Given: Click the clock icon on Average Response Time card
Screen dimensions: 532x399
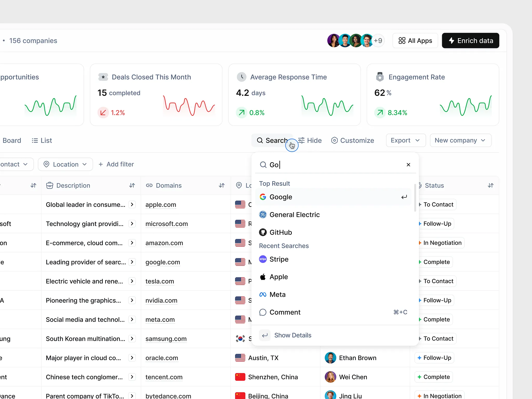Looking at the screenshot, I should click(241, 77).
